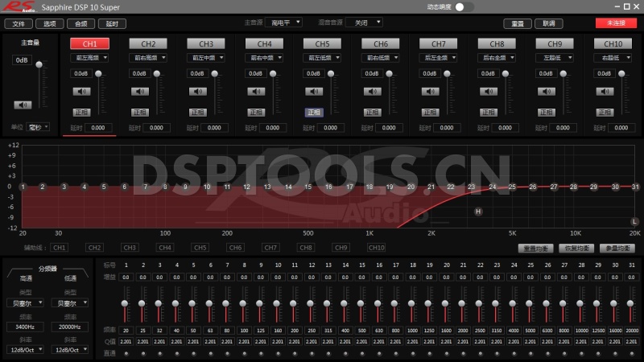The image size is (644, 362).
Task: Click the 重置均衡 reset EQ button
Action: [x=535, y=249]
